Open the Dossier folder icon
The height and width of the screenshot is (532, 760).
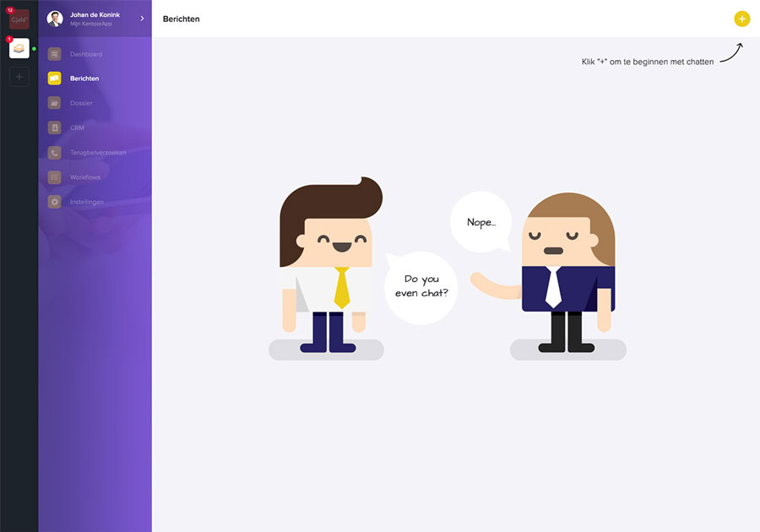54,103
